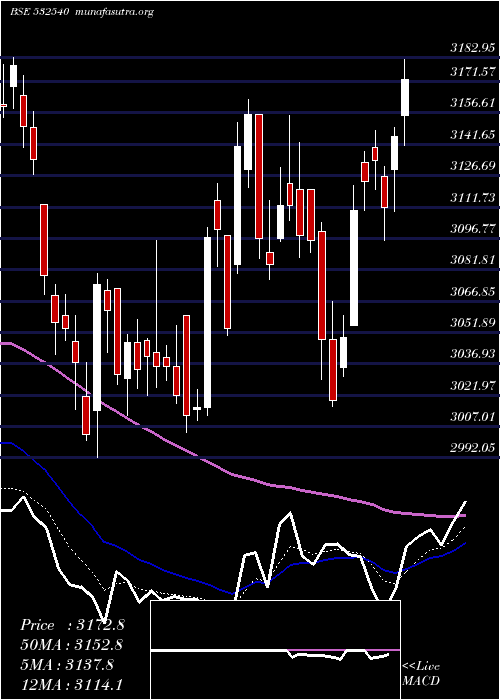Click the '5MA : 3137.8' readout

tap(67, 665)
